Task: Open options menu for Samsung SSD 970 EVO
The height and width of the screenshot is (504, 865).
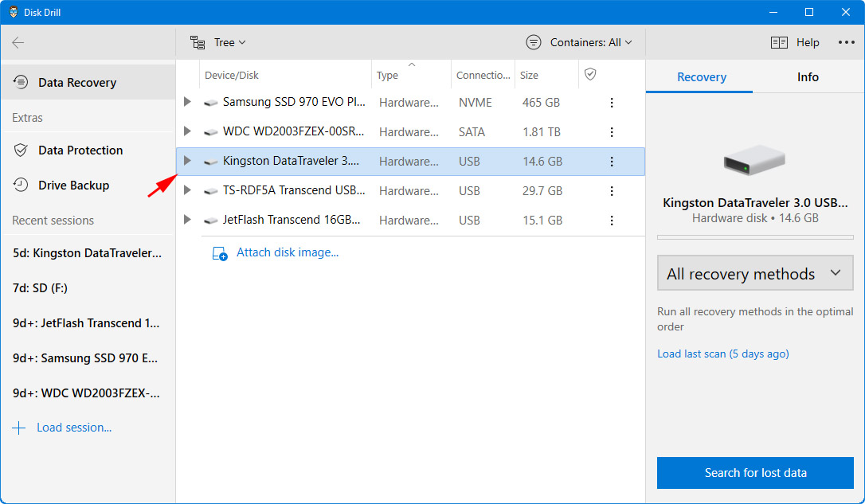Action: (x=612, y=103)
